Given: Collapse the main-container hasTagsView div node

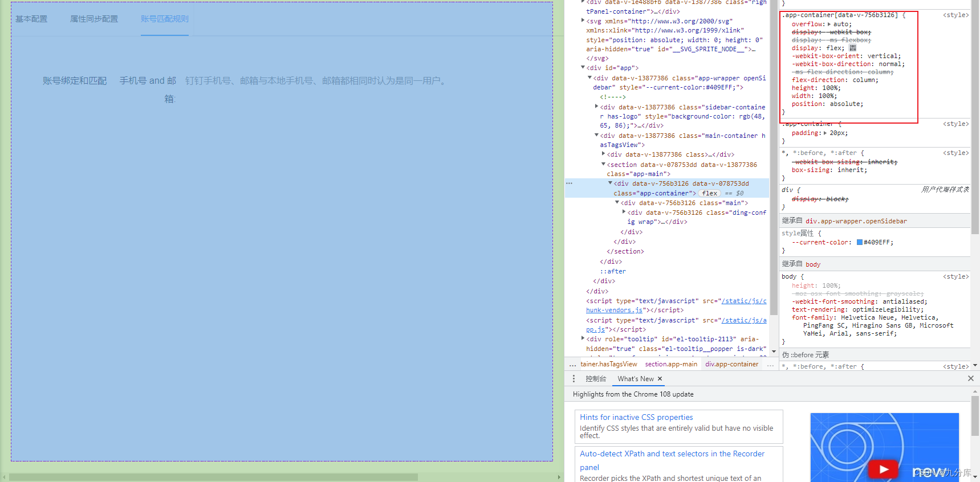Looking at the screenshot, I should [x=596, y=136].
